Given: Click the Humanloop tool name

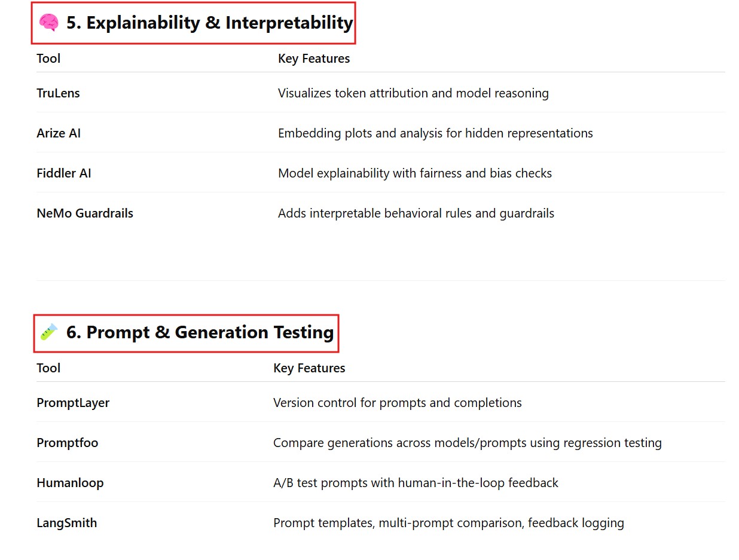Looking at the screenshot, I should point(70,483).
